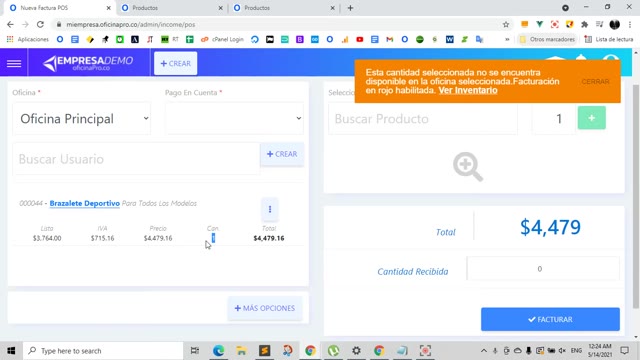
Task: Select the Can. quantity value
Action: coord(213,238)
